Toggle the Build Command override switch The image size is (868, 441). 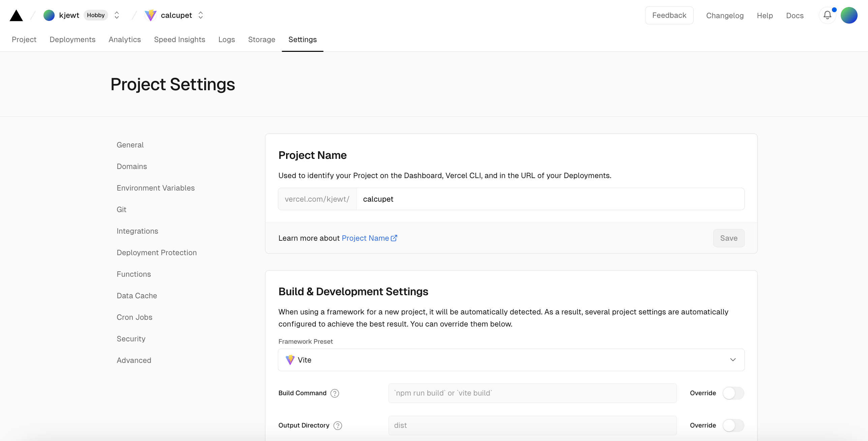[x=733, y=393]
